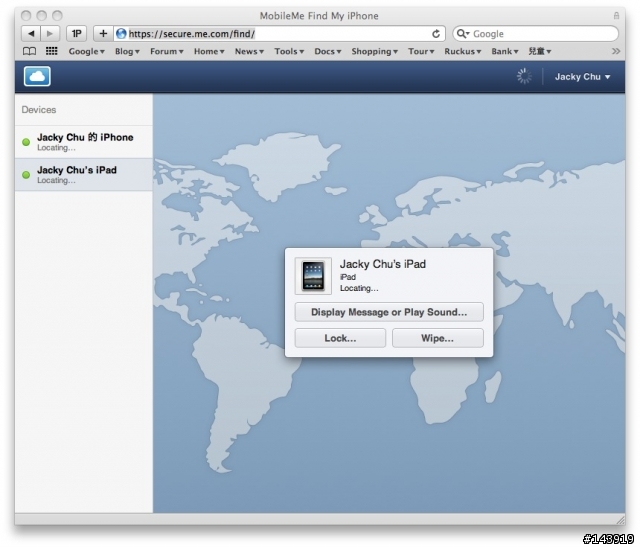Expand the Tools bookmarks folder
Viewport: 640px width, 547px height.
tap(289, 51)
